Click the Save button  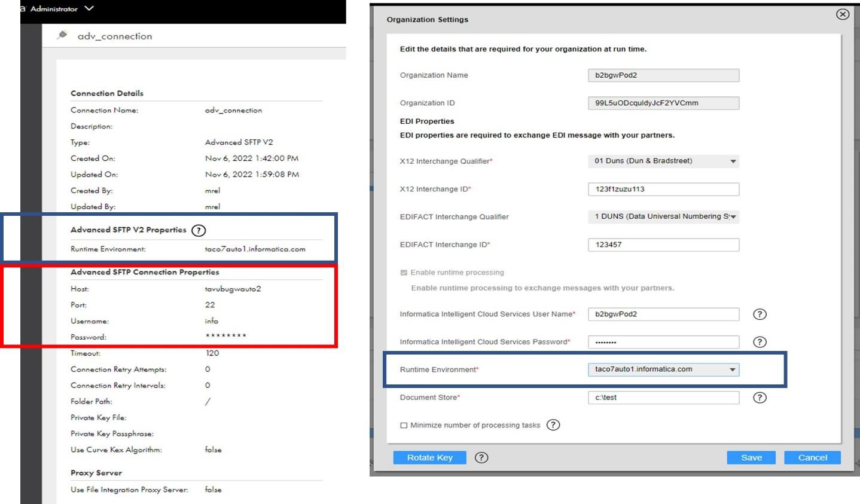click(752, 458)
